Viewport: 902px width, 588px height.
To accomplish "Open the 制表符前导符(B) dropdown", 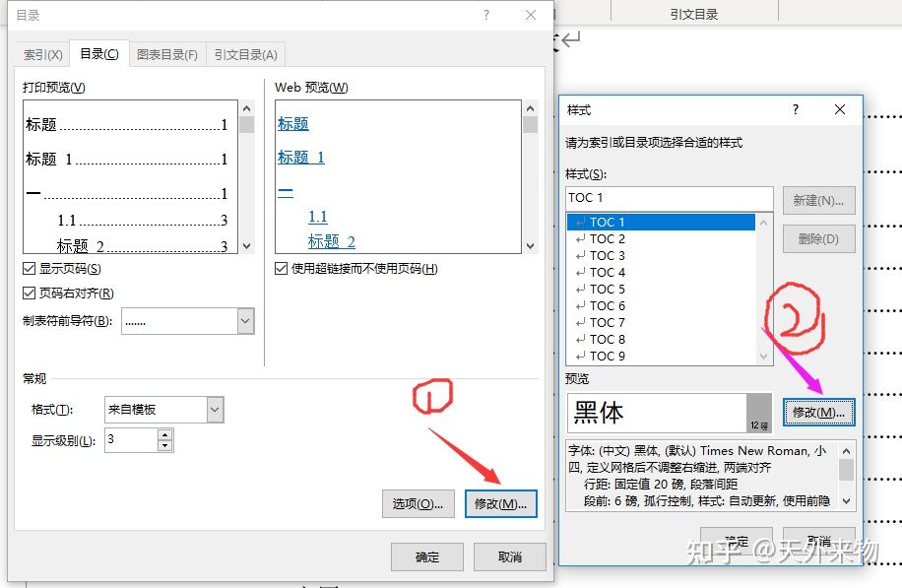I will pos(245,321).
